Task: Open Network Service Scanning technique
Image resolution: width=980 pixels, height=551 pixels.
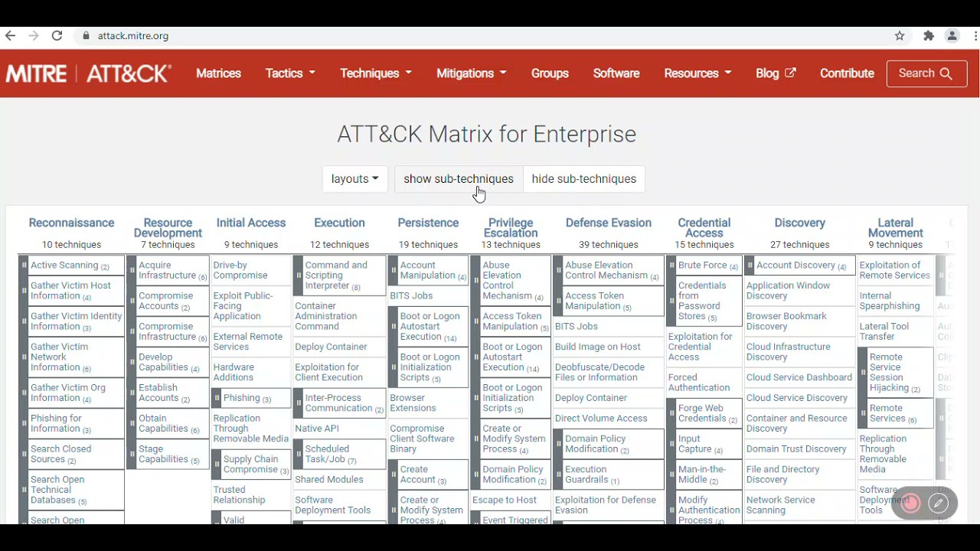Action: (x=781, y=505)
